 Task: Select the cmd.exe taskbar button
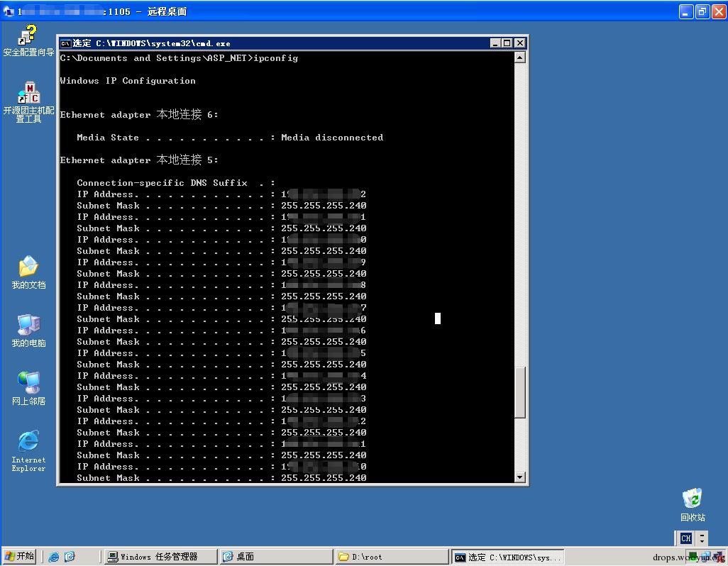(x=508, y=556)
